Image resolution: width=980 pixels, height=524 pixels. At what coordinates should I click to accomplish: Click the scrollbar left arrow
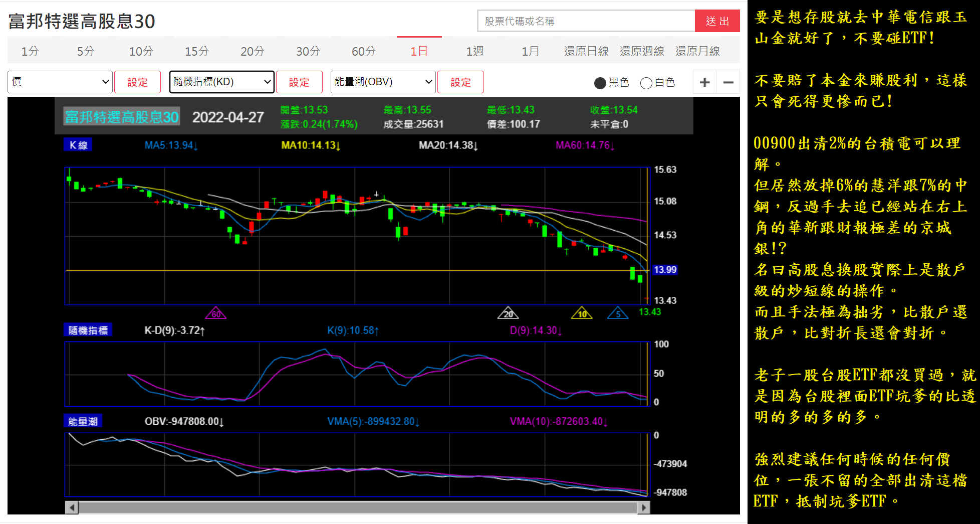pos(72,507)
